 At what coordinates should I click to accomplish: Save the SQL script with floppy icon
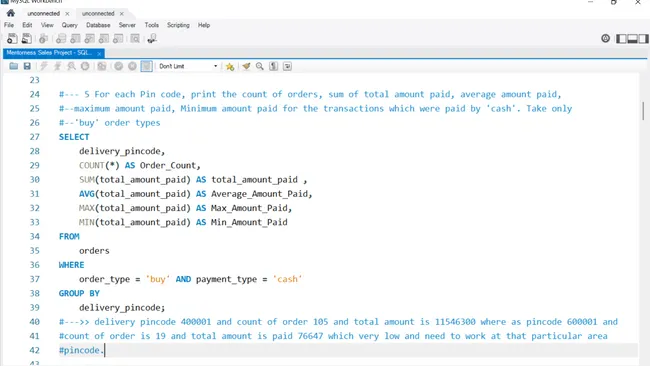point(27,66)
